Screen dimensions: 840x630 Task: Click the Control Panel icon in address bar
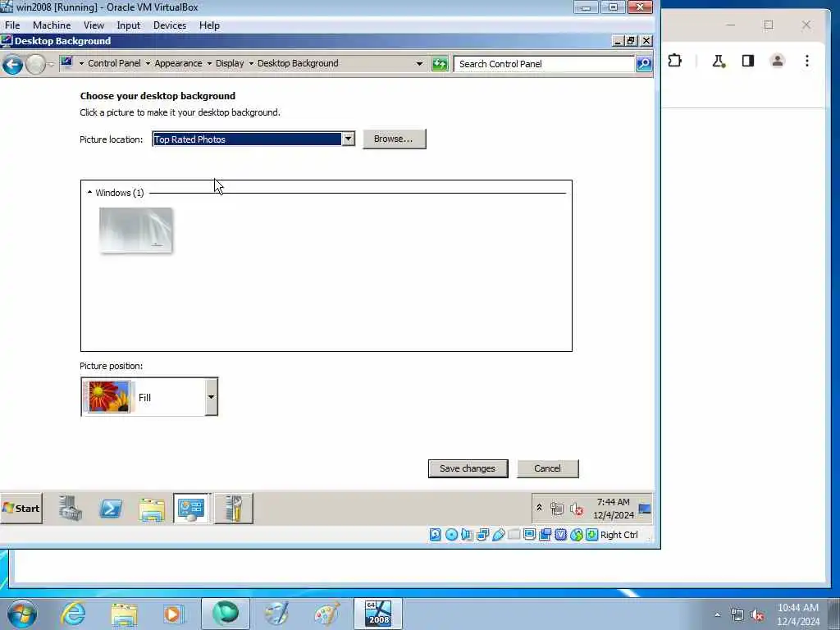66,62
